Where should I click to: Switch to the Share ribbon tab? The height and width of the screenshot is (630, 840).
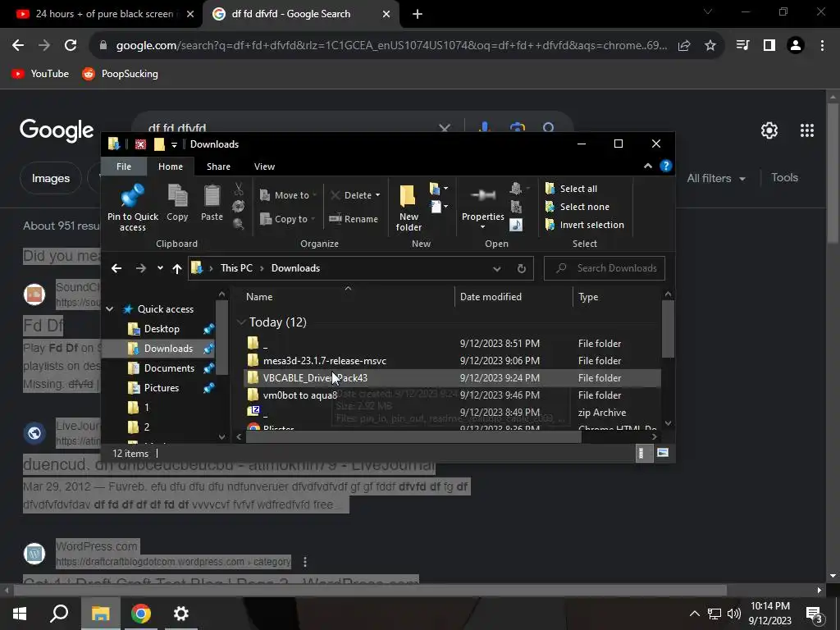point(218,167)
